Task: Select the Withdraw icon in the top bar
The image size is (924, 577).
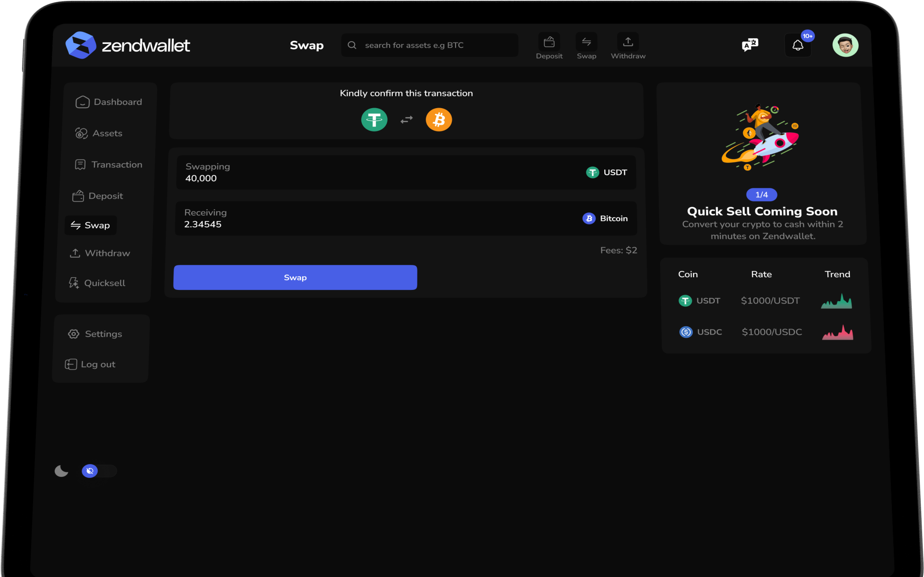Action: pyautogui.click(x=628, y=42)
